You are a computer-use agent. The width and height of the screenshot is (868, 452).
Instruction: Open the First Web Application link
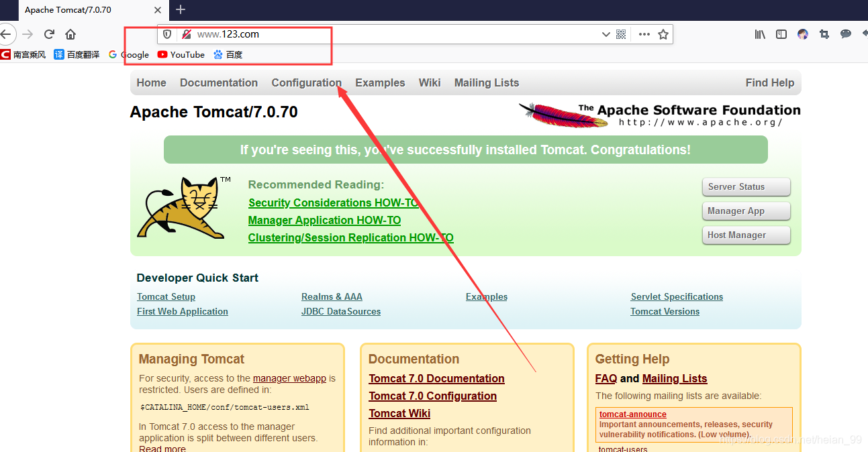[x=183, y=311]
